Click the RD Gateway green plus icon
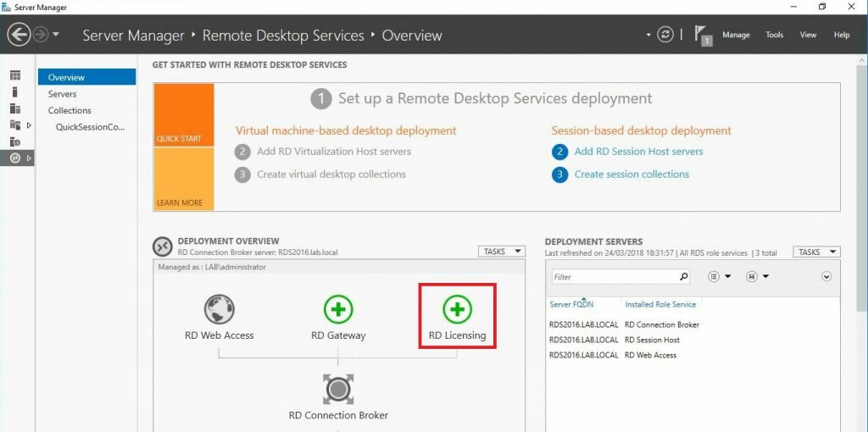The image size is (868, 432). 338,308
